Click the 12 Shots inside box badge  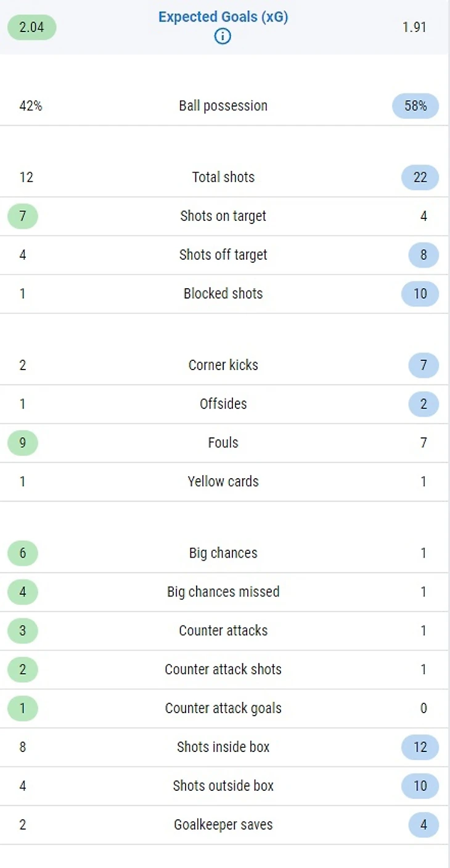pyautogui.click(x=420, y=748)
